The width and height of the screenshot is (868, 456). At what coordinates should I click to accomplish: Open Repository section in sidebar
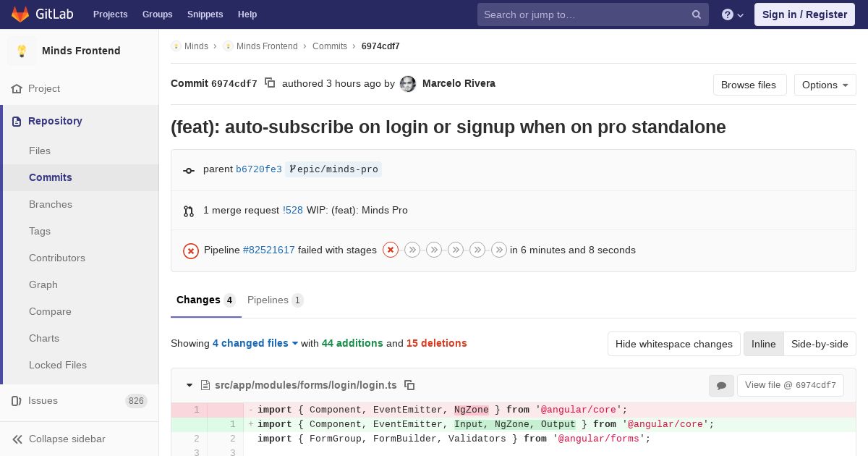pyautogui.click(x=80, y=121)
